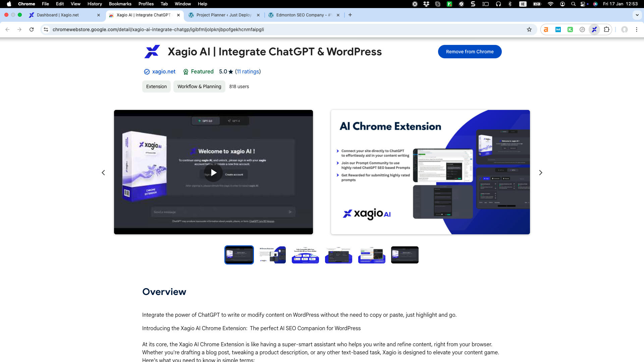Open the macOS Apple menu
Screen dimensions: 644x362
click(9, 4)
